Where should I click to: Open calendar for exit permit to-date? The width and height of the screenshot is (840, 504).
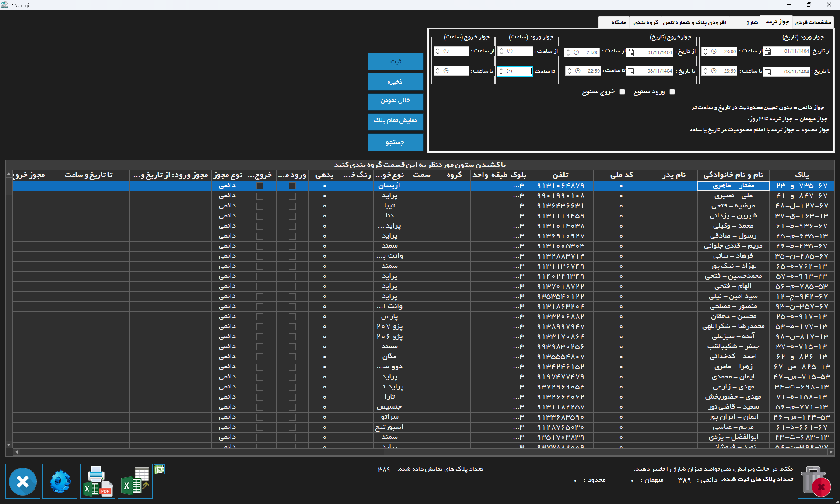631,71
